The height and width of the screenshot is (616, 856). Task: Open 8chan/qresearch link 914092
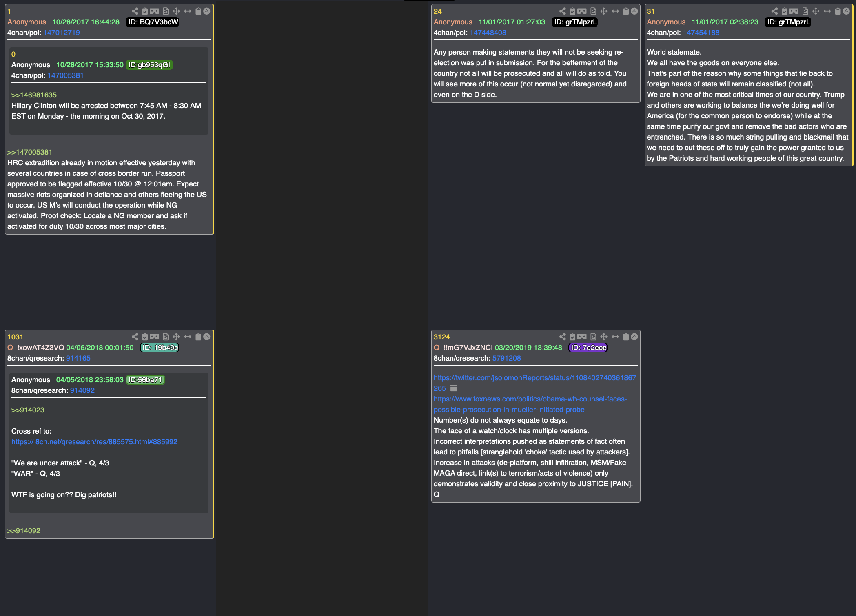coord(82,390)
